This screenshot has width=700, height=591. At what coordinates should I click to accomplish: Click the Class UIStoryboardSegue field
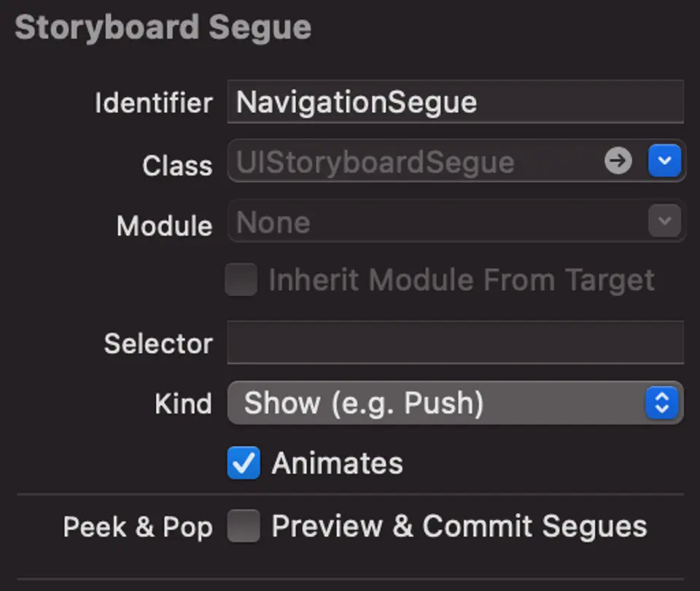tap(412, 162)
